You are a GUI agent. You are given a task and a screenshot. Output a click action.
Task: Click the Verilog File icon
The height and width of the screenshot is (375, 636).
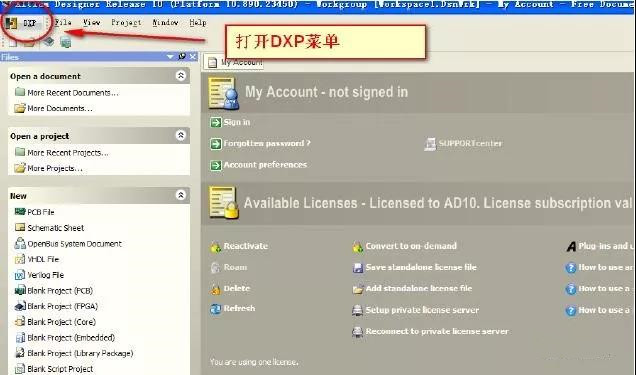coord(19,275)
